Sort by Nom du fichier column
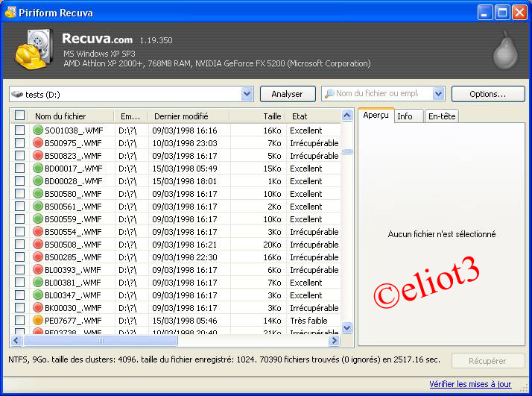532x396 pixels. click(72, 116)
